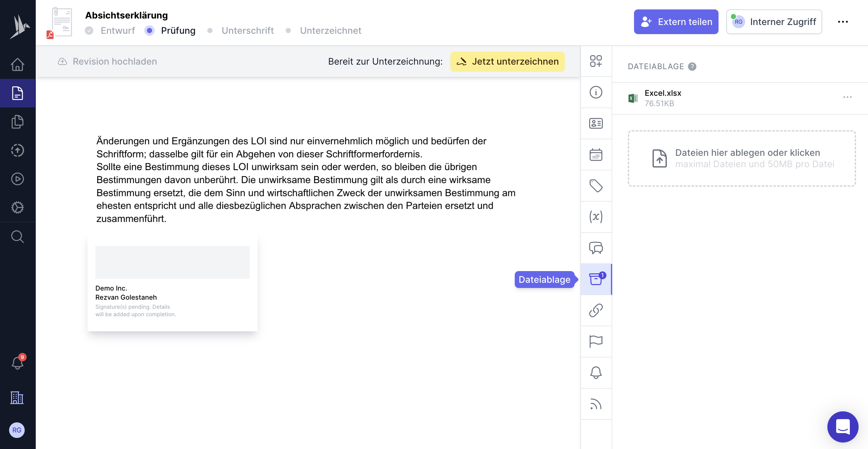Viewport: 868px width, 449px height.
Task: Open the reminders bell icon in the right toolbar
Action: click(596, 373)
